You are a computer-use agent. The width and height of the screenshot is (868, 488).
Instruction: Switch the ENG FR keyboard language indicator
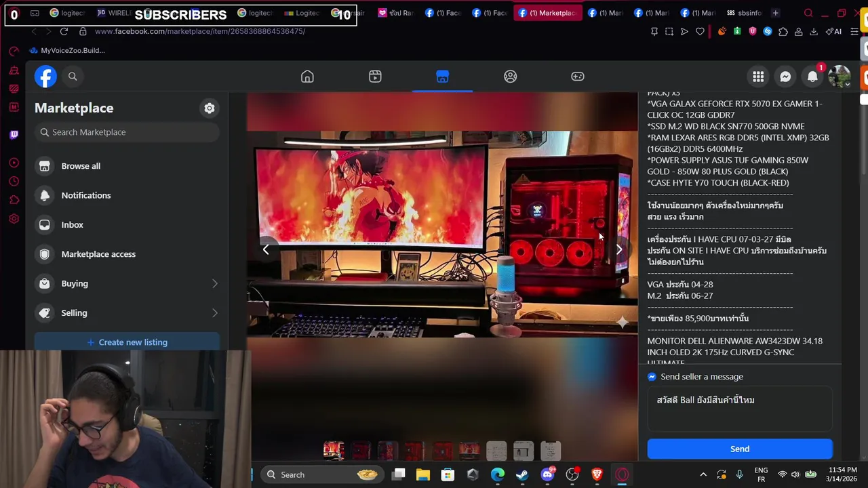761,474
